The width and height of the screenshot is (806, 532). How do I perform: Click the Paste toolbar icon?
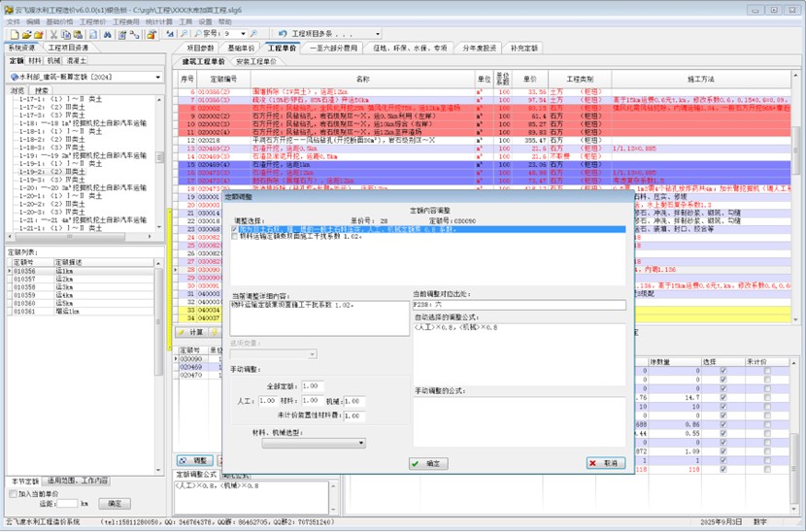tap(77, 34)
